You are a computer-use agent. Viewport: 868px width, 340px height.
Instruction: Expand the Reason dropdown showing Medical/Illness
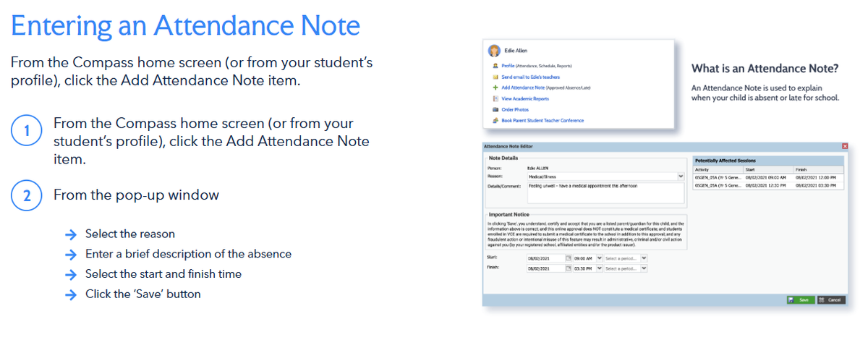click(681, 176)
